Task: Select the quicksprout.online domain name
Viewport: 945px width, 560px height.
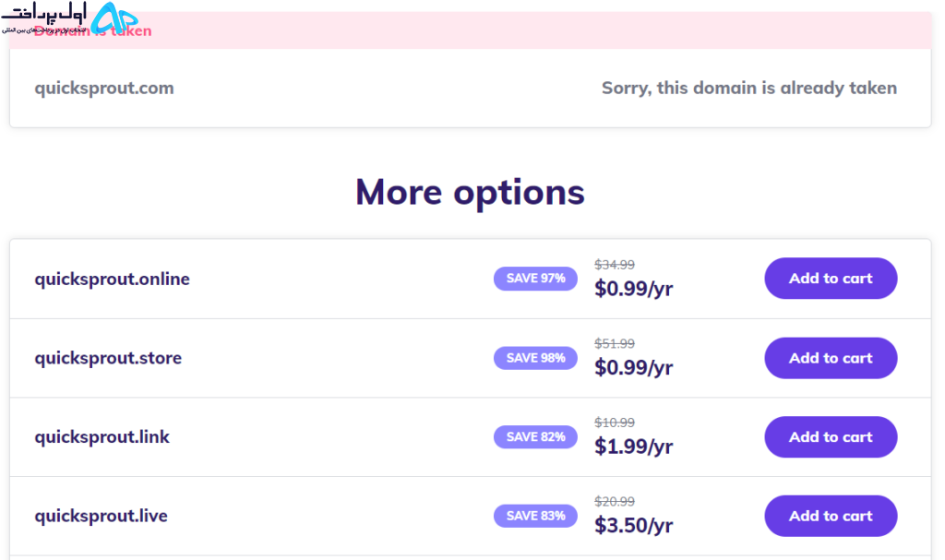Action: click(112, 280)
